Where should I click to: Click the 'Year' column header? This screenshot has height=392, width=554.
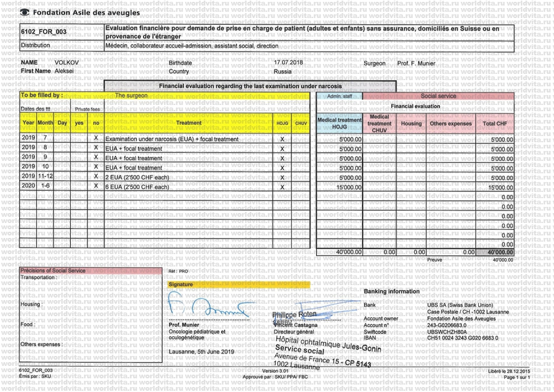[x=29, y=122]
